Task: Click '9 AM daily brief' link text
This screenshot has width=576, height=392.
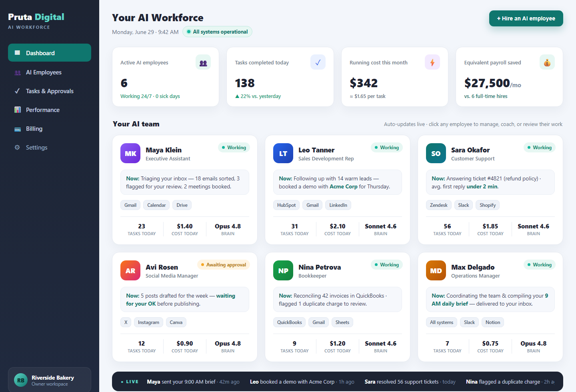Action: click(x=490, y=300)
